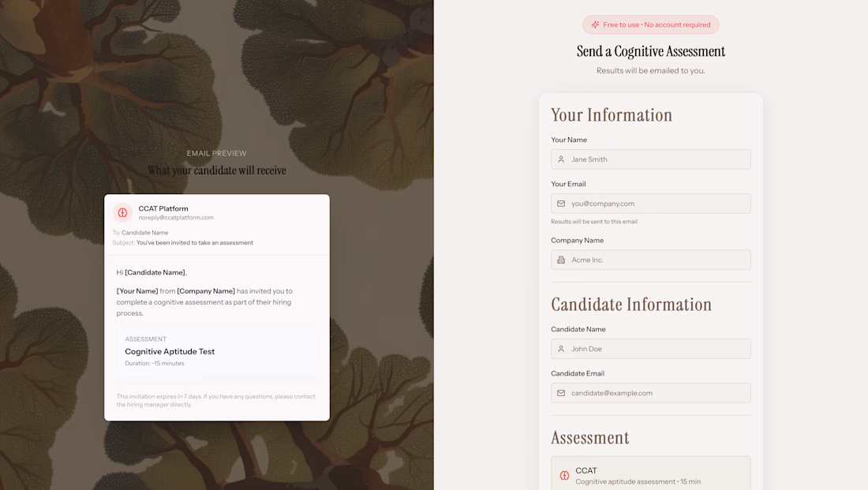Focus the Your Email input field
Image resolution: width=868 pixels, height=490 pixels.
[x=651, y=204]
